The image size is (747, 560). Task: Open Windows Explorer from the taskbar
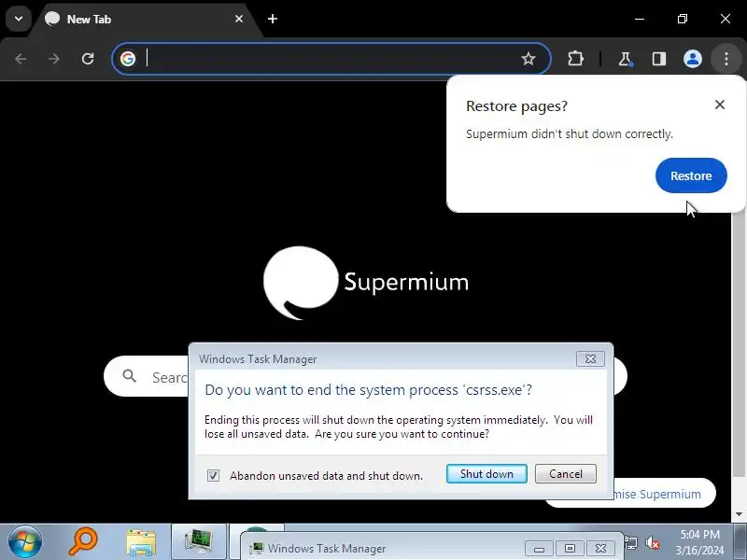[x=141, y=543]
